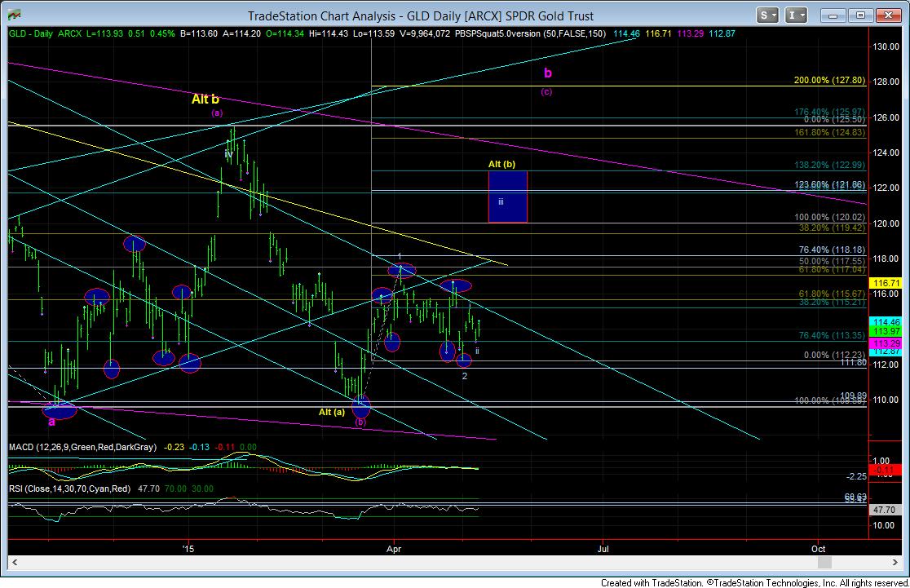Screen dimensions: 910x588
Task: Open the I interval-link dropdown
Action: 796,15
